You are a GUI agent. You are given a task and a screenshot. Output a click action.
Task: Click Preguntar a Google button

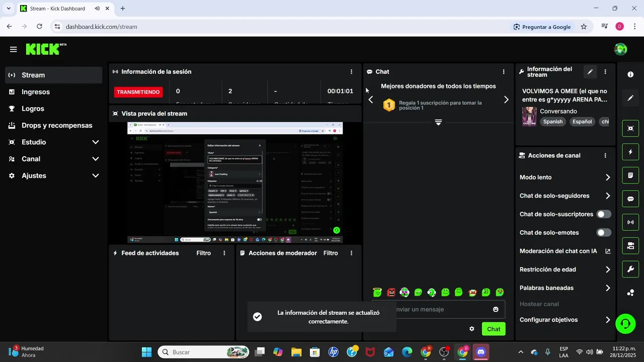point(542,27)
